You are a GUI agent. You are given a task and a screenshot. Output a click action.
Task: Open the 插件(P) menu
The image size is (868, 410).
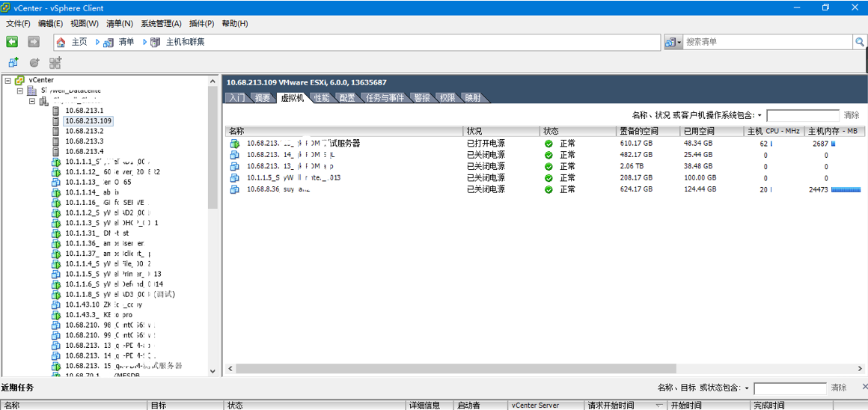click(x=201, y=24)
